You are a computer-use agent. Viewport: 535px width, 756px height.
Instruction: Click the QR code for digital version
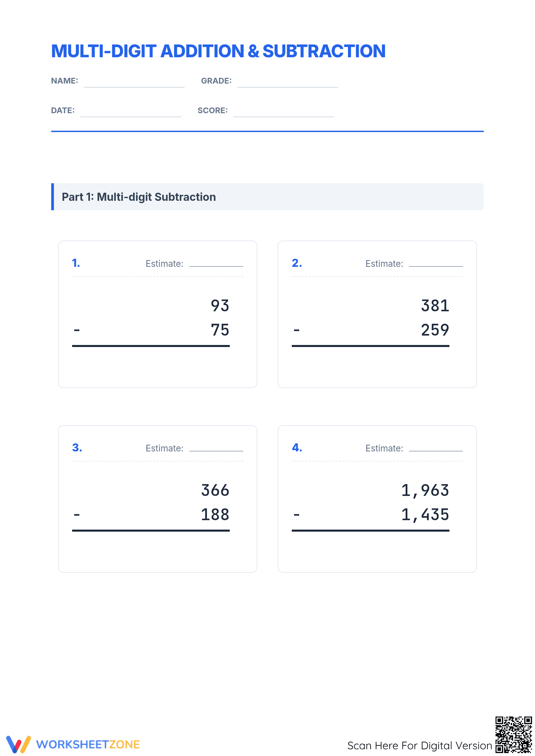click(x=513, y=734)
